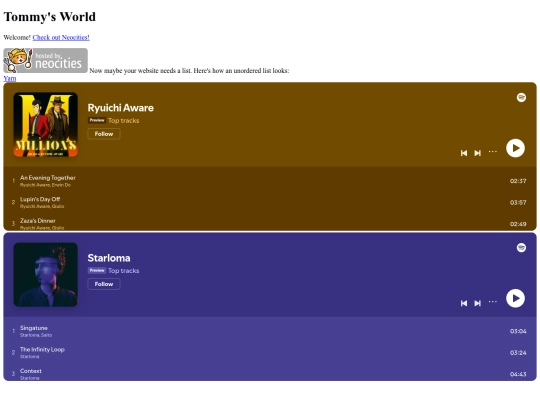Click duration 04:43 of Context

[518, 374]
